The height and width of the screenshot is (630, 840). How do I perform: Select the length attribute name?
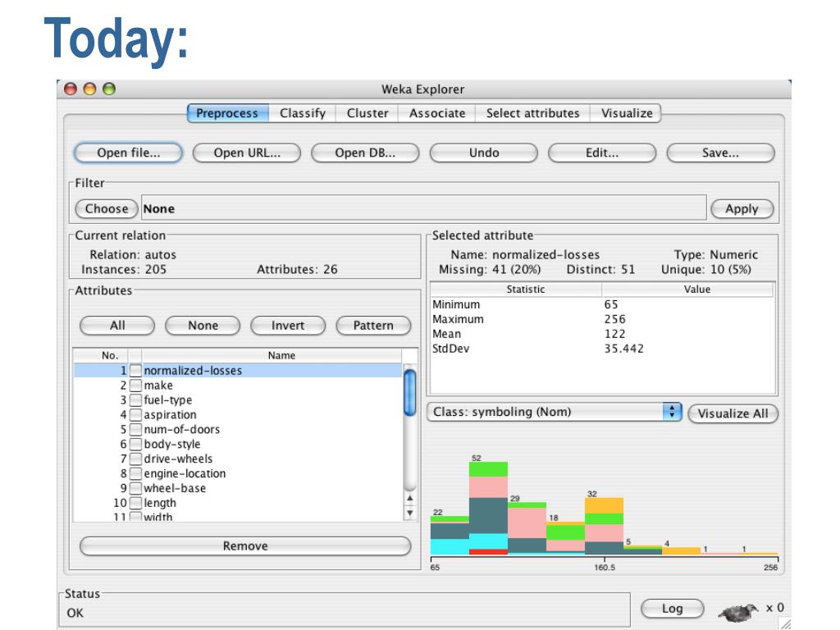[x=160, y=503]
